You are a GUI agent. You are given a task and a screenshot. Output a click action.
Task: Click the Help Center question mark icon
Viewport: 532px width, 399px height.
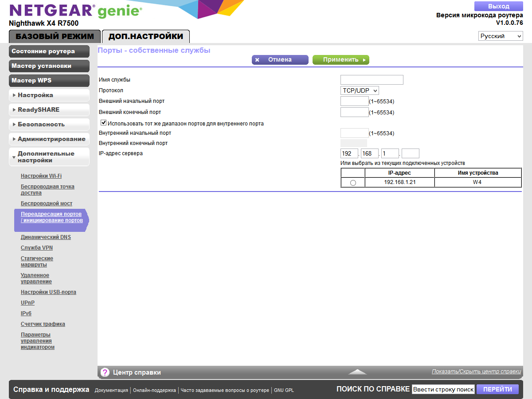point(105,372)
